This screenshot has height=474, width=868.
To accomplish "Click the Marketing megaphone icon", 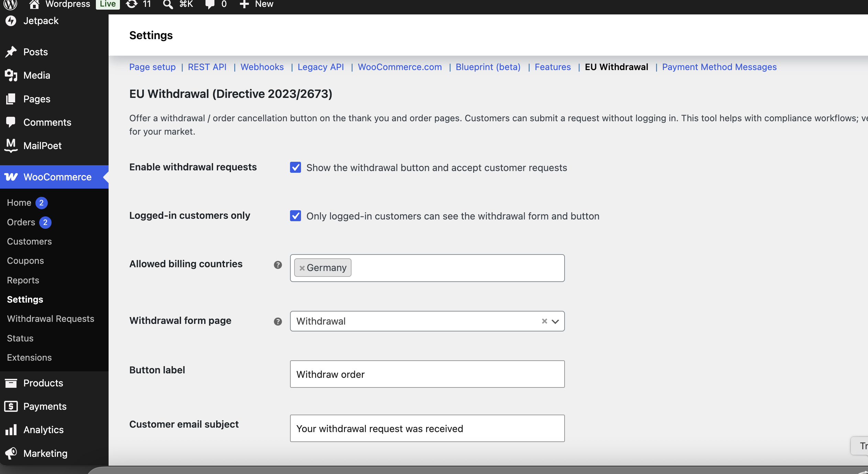I will (x=11, y=453).
